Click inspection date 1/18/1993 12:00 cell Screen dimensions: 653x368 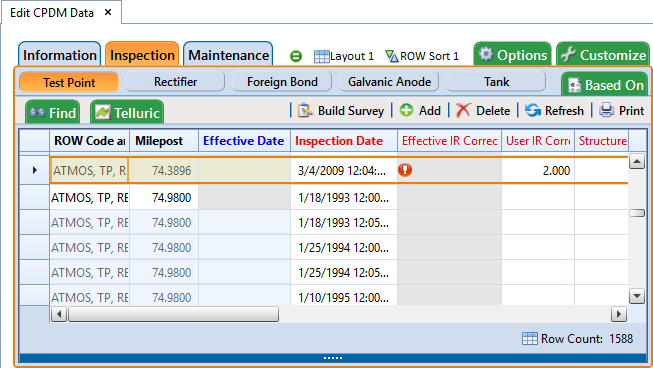pyautogui.click(x=344, y=197)
